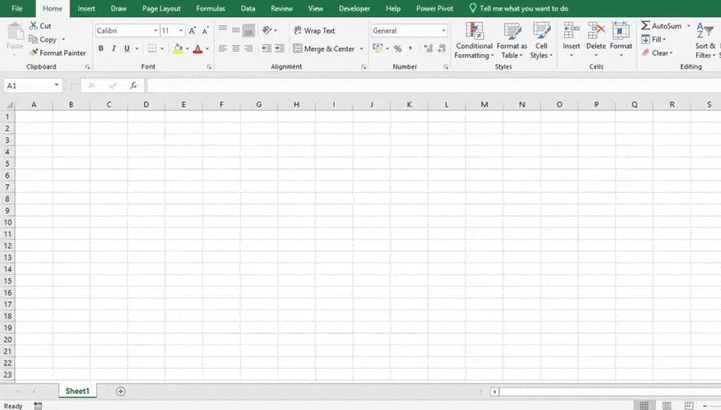Click the Delete cells icon
The height and width of the screenshot is (410, 721).
point(596,40)
